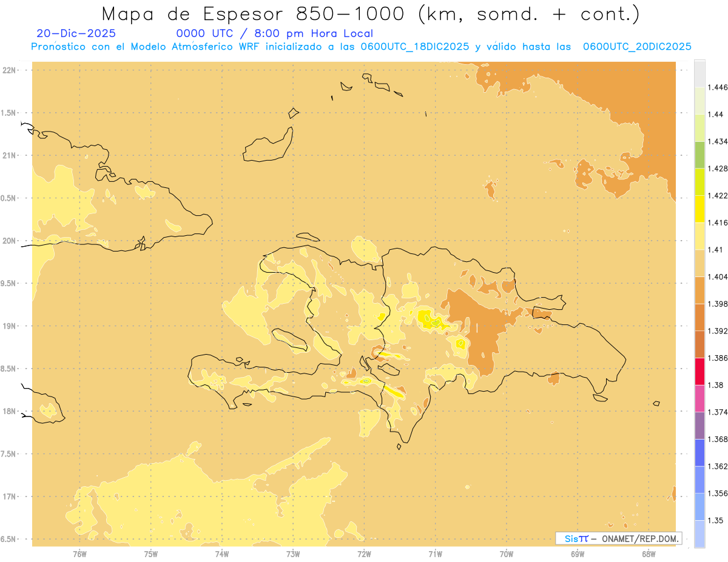This screenshot has width=728, height=562.
Task: Click the 75W longitude axis label
Action: coord(151,554)
